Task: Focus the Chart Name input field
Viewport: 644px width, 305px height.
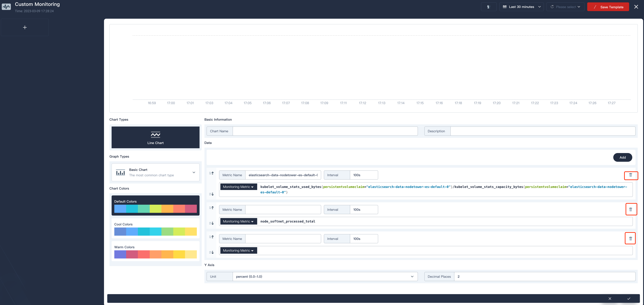Action: pos(325,131)
